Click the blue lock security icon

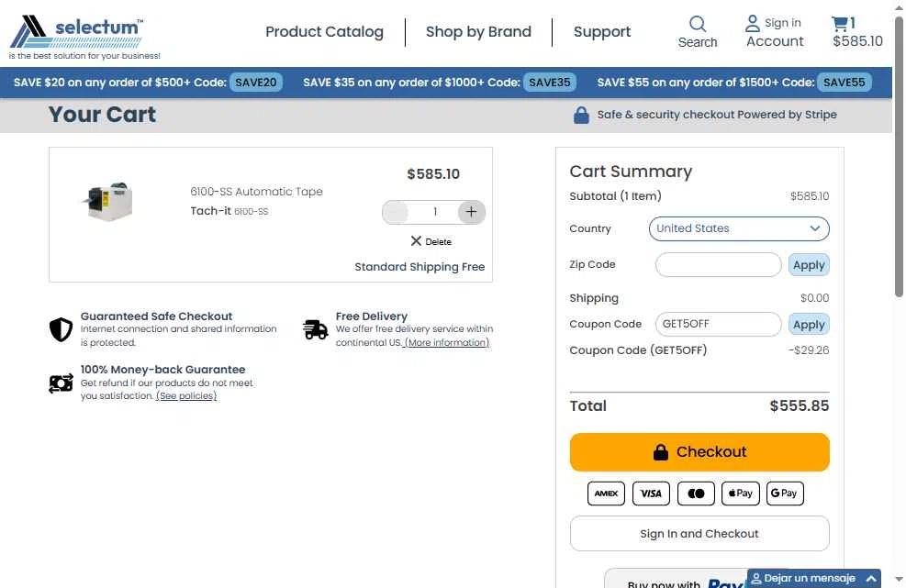point(581,115)
